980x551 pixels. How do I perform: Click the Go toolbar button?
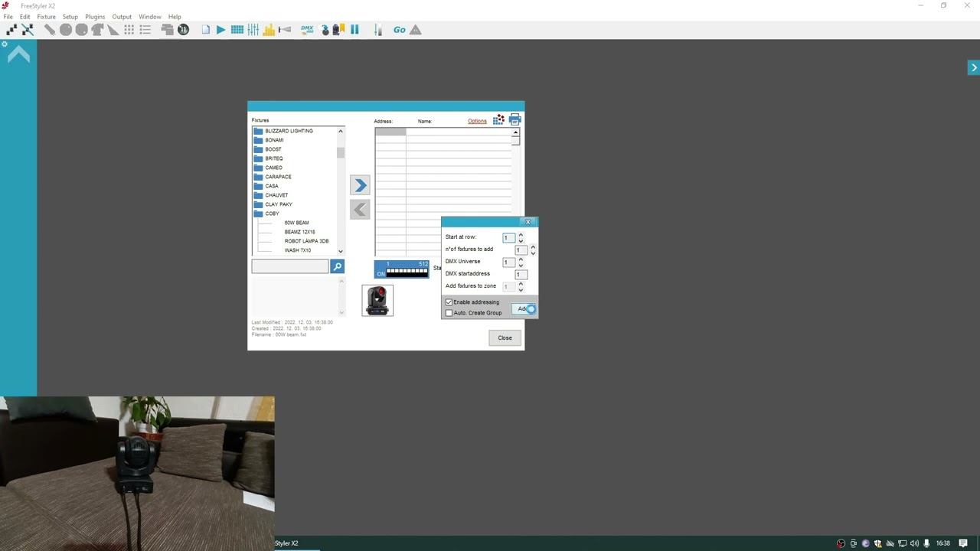399,30
